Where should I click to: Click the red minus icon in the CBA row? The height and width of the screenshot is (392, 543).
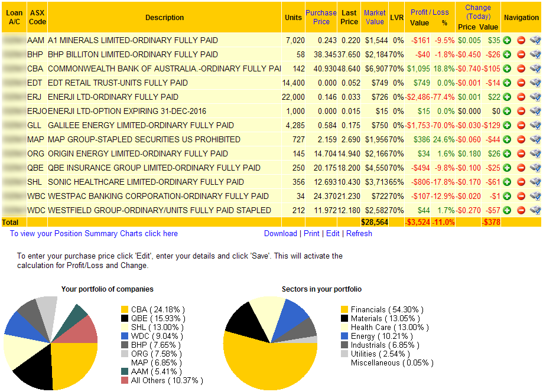pyautogui.click(x=521, y=69)
